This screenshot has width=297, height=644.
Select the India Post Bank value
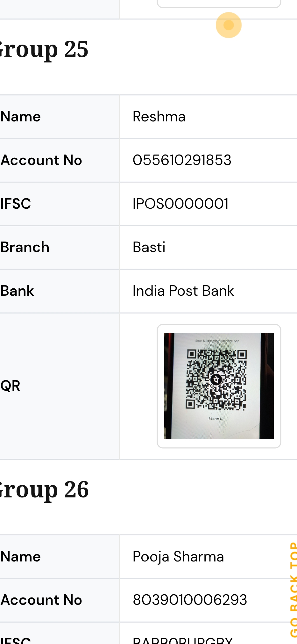[183, 291]
